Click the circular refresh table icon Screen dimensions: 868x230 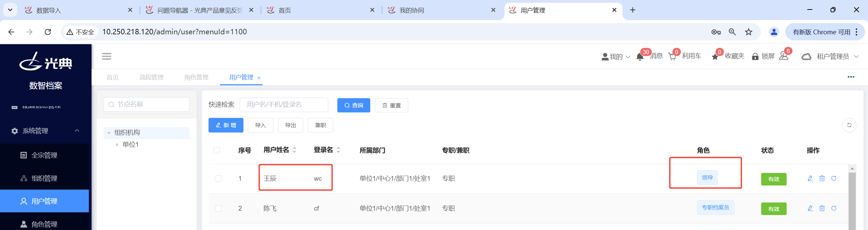point(849,125)
